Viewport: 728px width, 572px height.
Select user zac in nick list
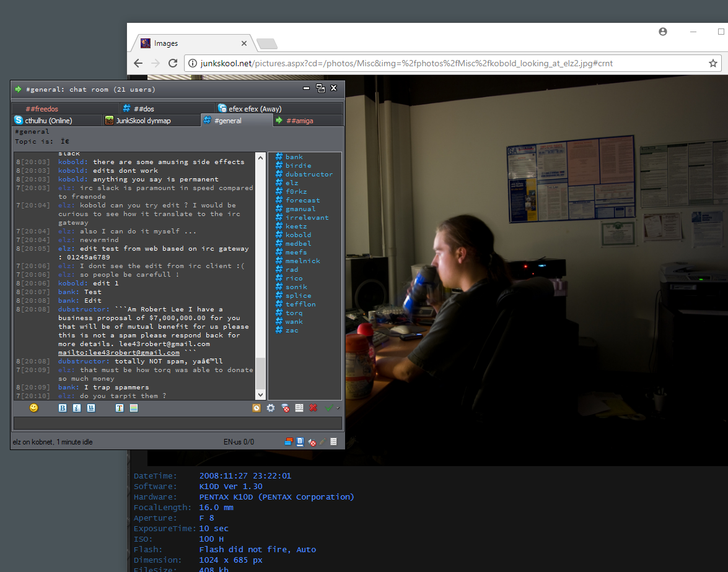pos(292,331)
